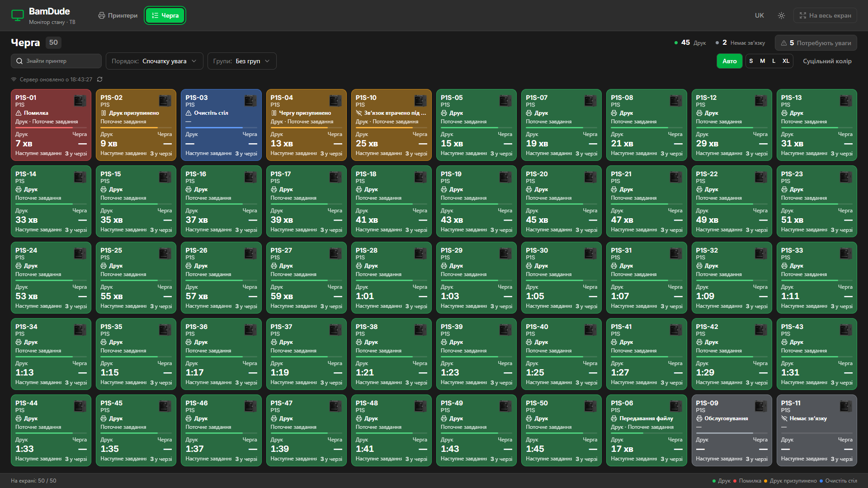Focus the Знайти принтер search field
This screenshot has width=868, height=488.
[x=56, y=61]
